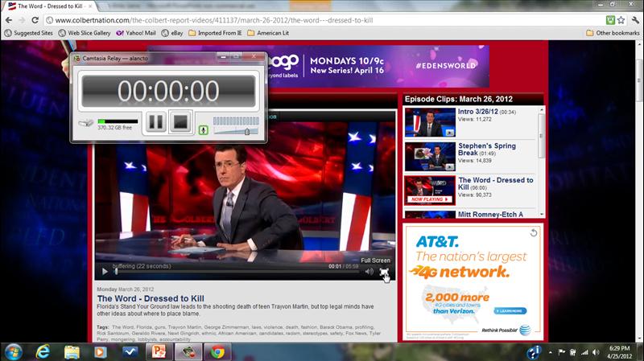This screenshot has width=644, height=361.
Task: Adjust the Camtasia microphone volume slider
Action: pyautogui.click(x=247, y=132)
